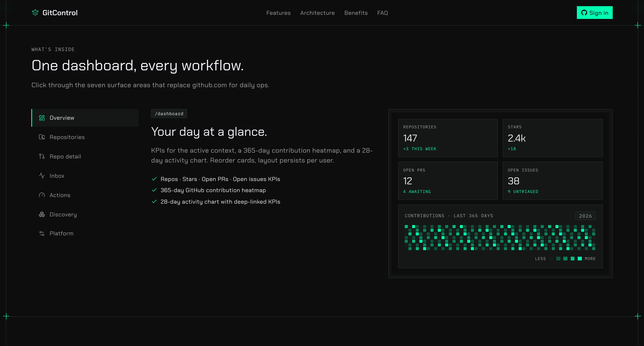Click the '9 UNTRIAGED' text

[523, 192]
